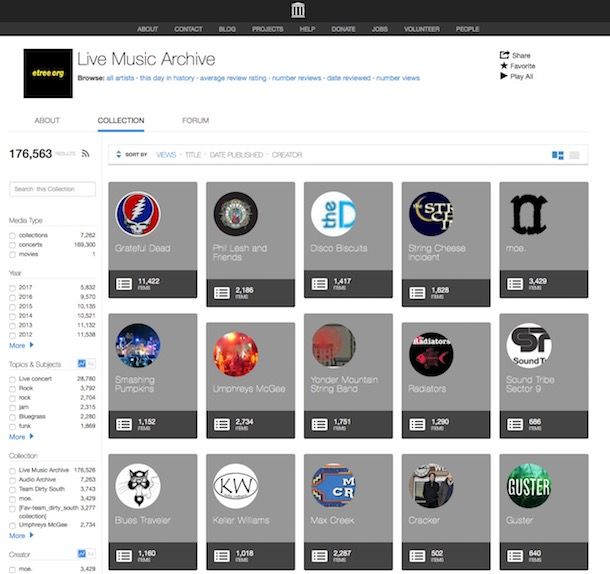Open the Cracker collection title
The height and width of the screenshot is (574, 610).
pyautogui.click(x=424, y=520)
